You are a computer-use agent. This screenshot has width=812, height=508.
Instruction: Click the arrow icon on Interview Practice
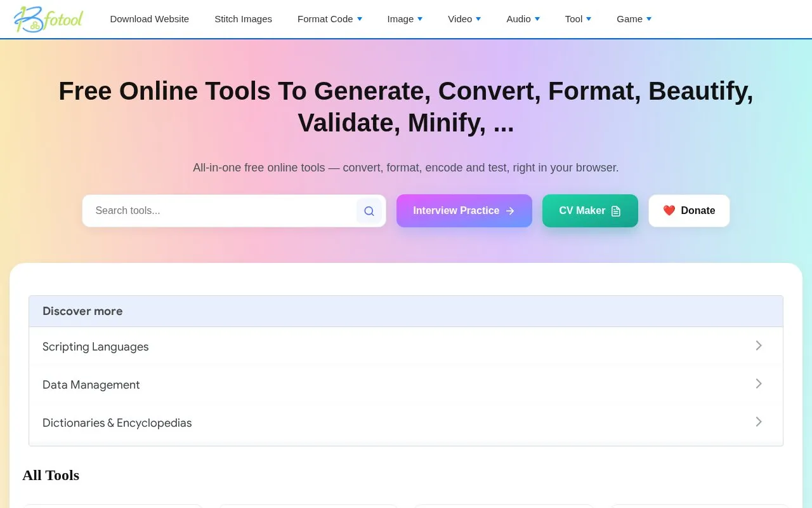click(x=510, y=211)
